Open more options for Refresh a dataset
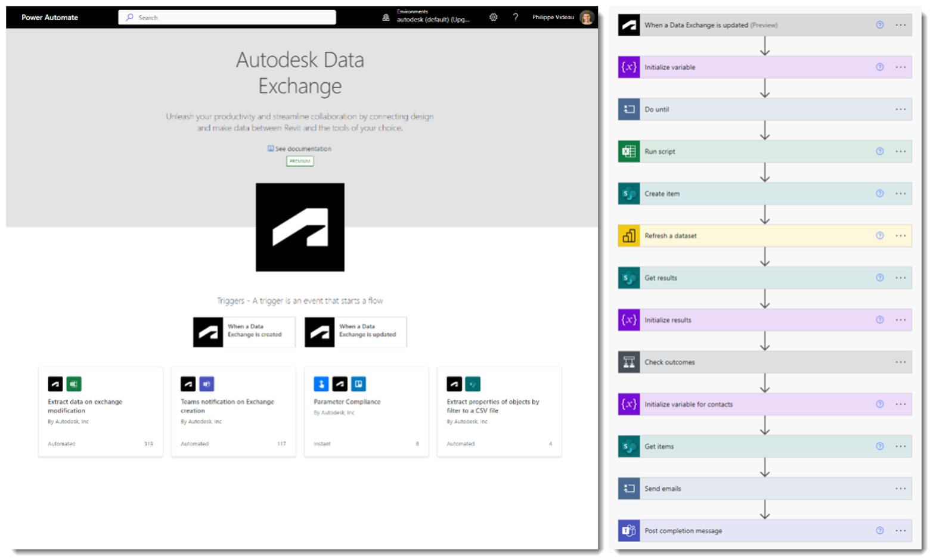 (901, 236)
